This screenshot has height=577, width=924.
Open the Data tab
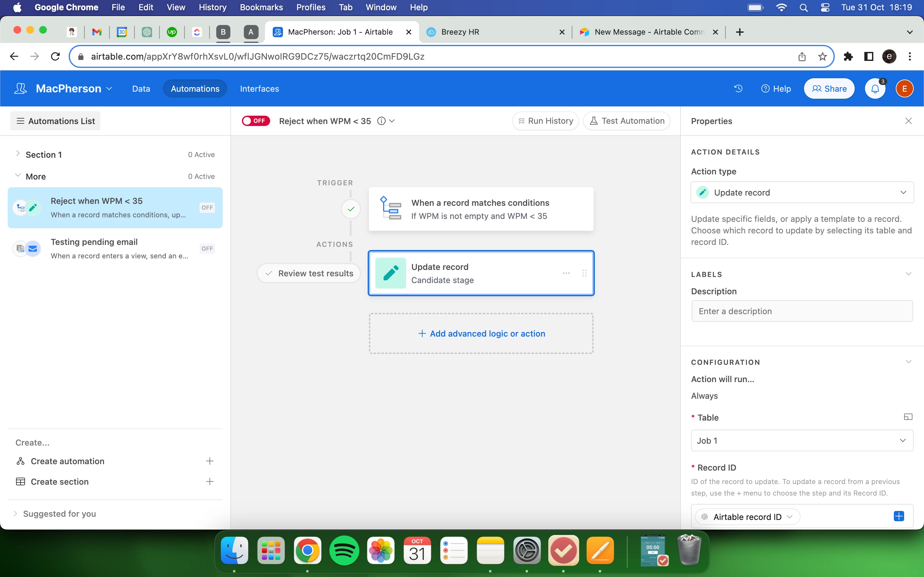141,88
